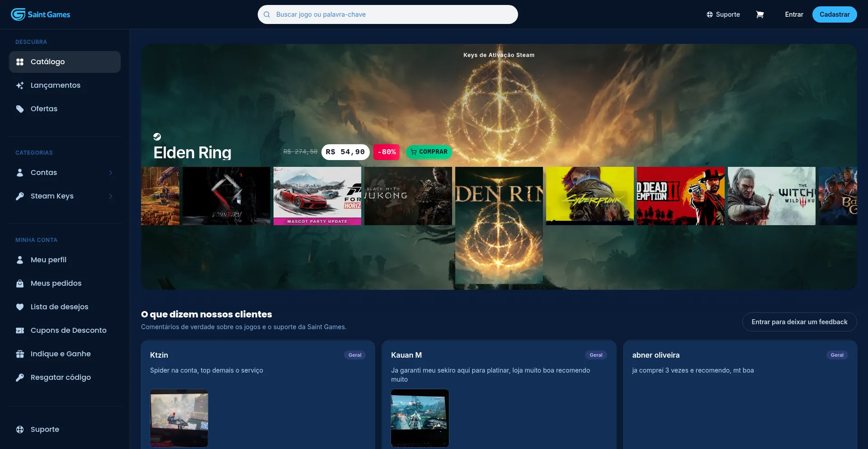Click reviewer name Ktzin

coord(159,355)
